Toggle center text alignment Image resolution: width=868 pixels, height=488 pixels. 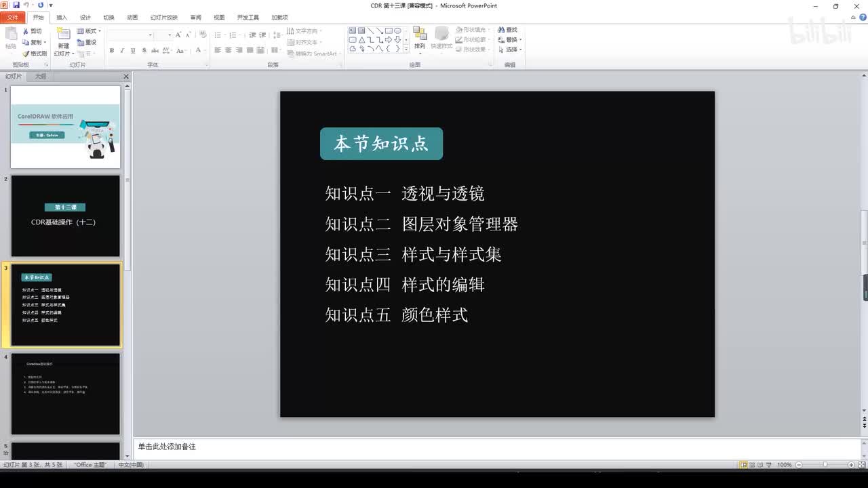[229, 50]
